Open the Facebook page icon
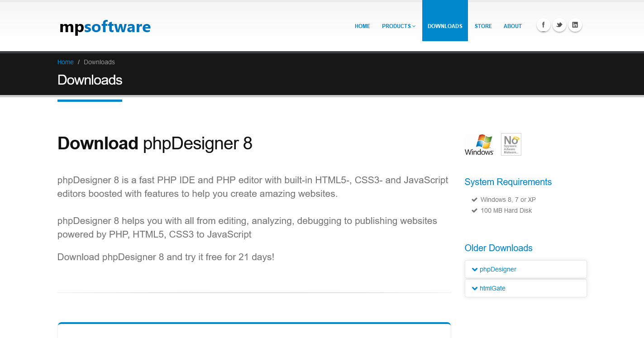The height and width of the screenshot is (338, 644). click(x=543, y=25)
